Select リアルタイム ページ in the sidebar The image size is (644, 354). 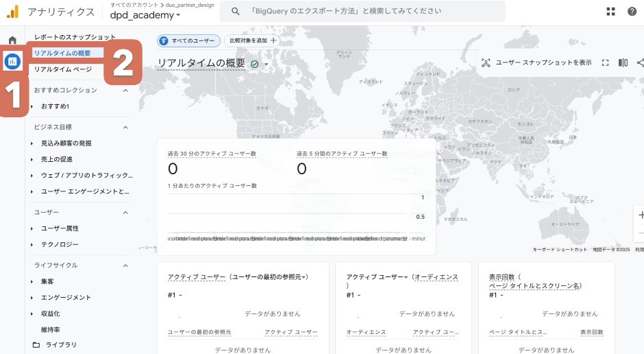[x=63, y=69]
